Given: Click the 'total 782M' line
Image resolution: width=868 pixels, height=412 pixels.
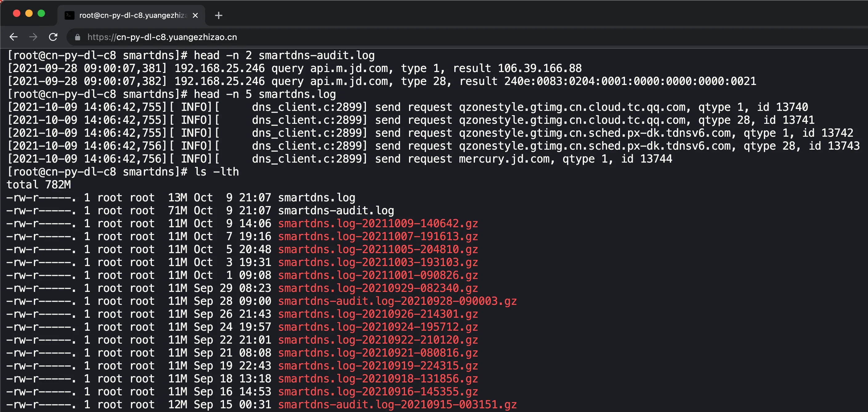Looking at the screenshot, I should (x=39, y=185).
